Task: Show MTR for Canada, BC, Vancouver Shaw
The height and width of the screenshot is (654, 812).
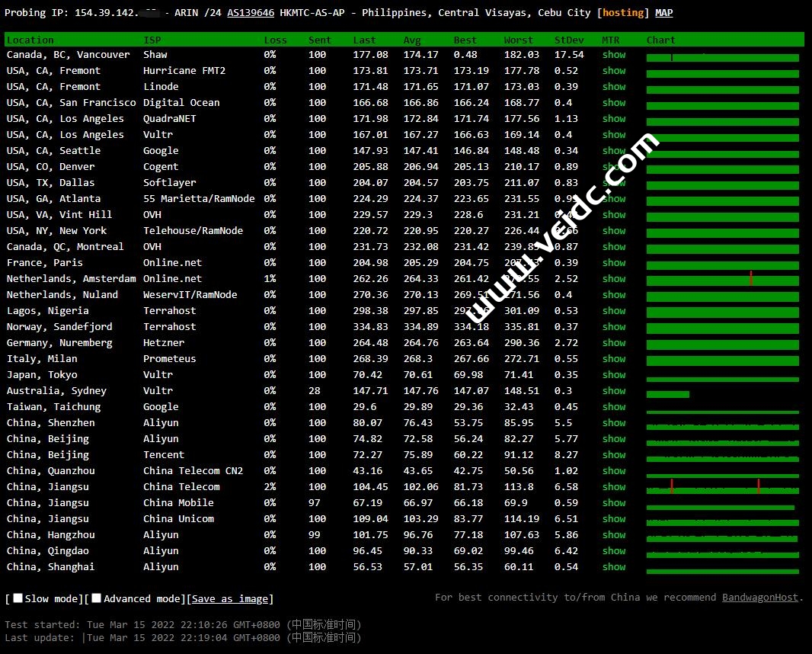Action: 614,54
